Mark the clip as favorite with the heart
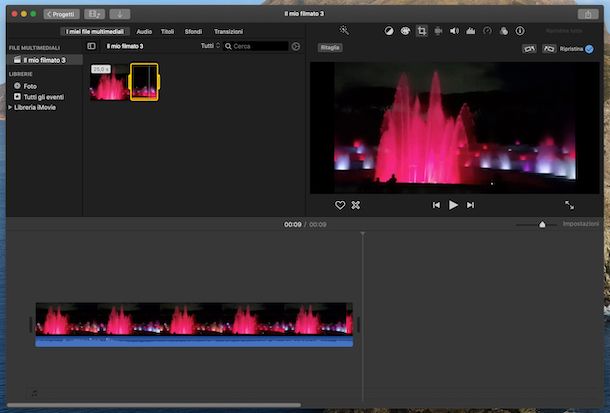Viewport: 610px width, 413px height. pyautogui.click(x=340, y=205)
